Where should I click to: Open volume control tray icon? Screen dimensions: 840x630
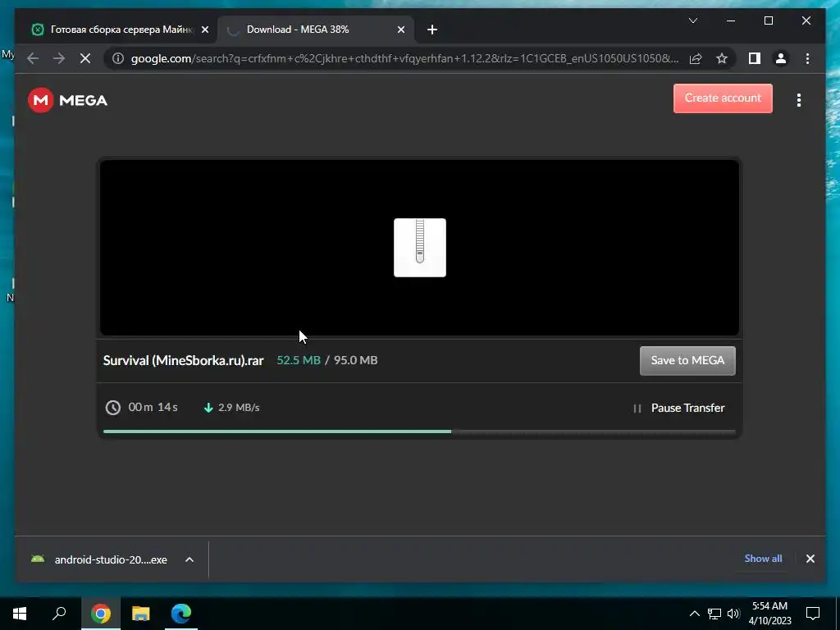point(733,614)
